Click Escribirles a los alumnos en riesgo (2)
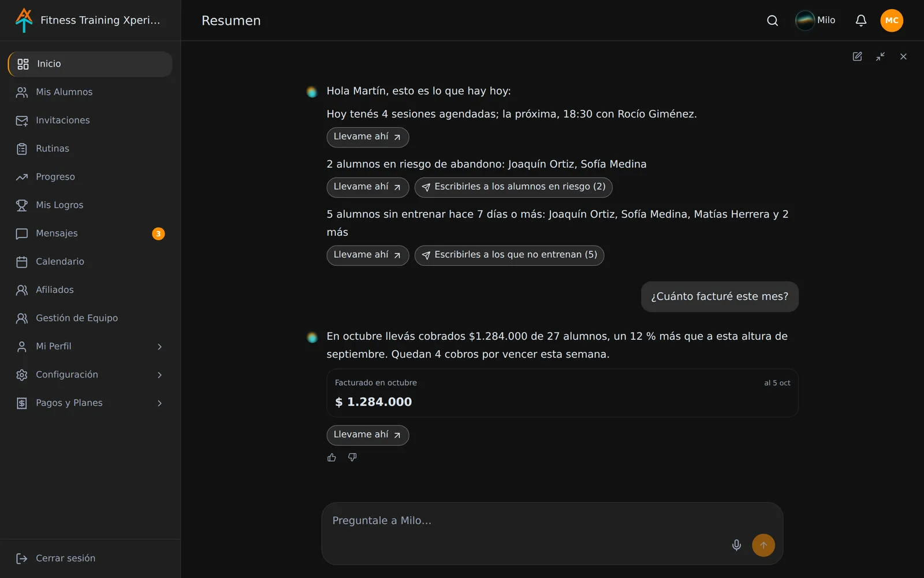924x578 pixels. click(x=513, y=187)
